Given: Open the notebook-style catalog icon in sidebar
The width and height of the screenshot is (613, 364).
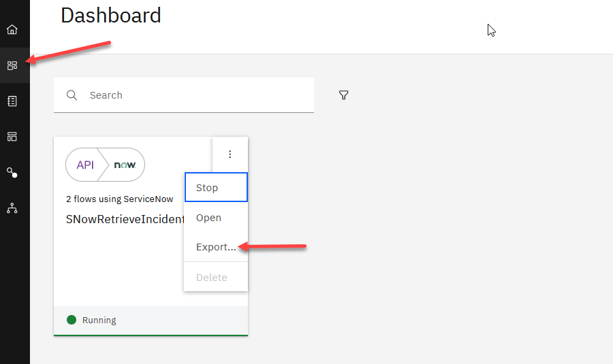Looking at the screenshot, I should coord(12,101).
